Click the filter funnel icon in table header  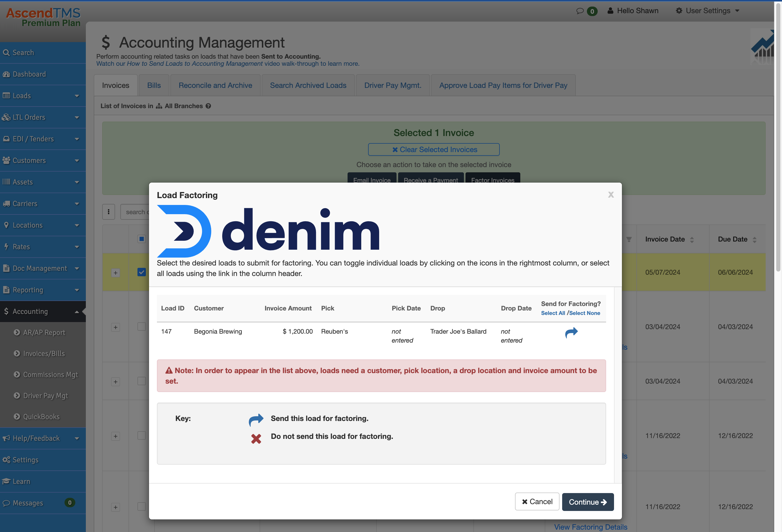[x=628, y=239]
